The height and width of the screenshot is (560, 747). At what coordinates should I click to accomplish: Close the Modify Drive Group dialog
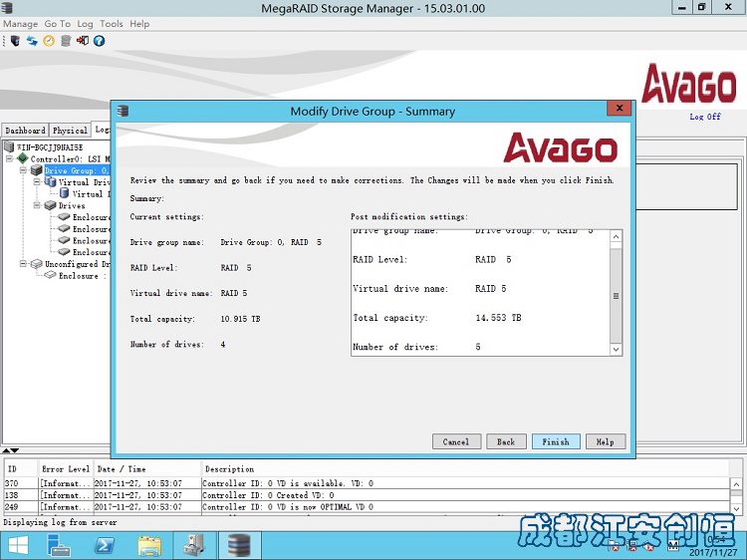point(620,108)
